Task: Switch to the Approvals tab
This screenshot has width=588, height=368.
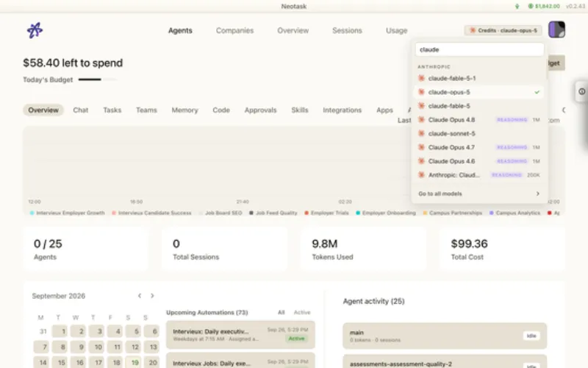Action: (261, 110)
